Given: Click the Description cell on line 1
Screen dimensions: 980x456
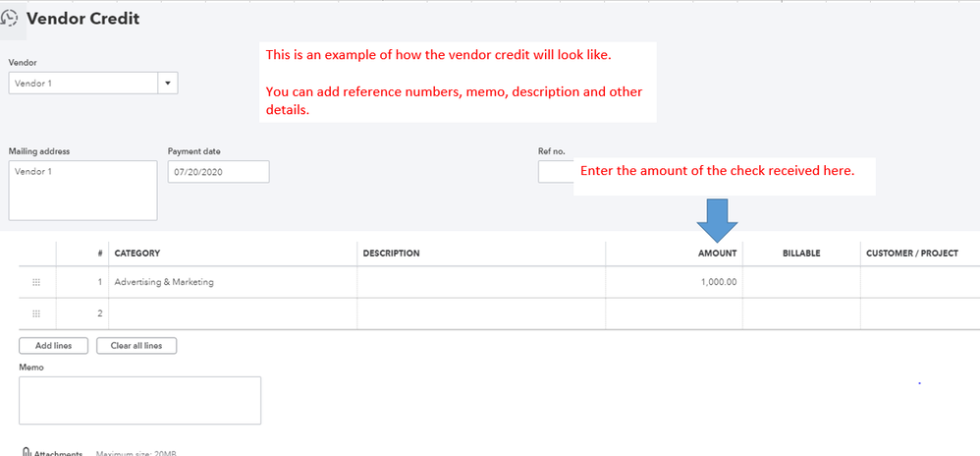Looking at the screenshot, I should pyautogui.click(x=481, y=282).
